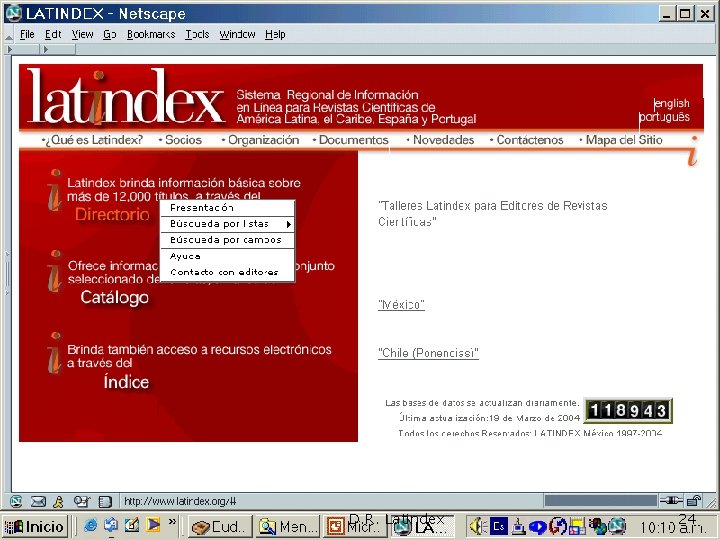Screen dimensions: 720x540
Task: Open the Instant Messenger icon in status bar
Action: tap(58, 501)
